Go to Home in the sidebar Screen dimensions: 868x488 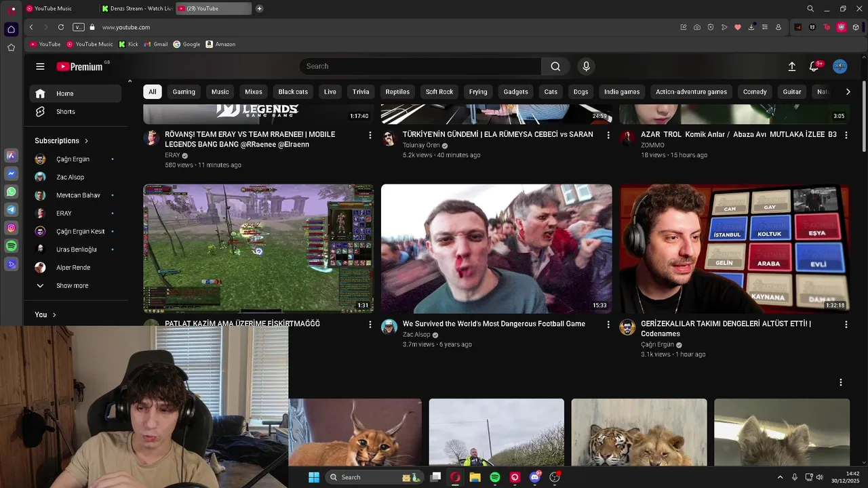[x=75, y=94]
